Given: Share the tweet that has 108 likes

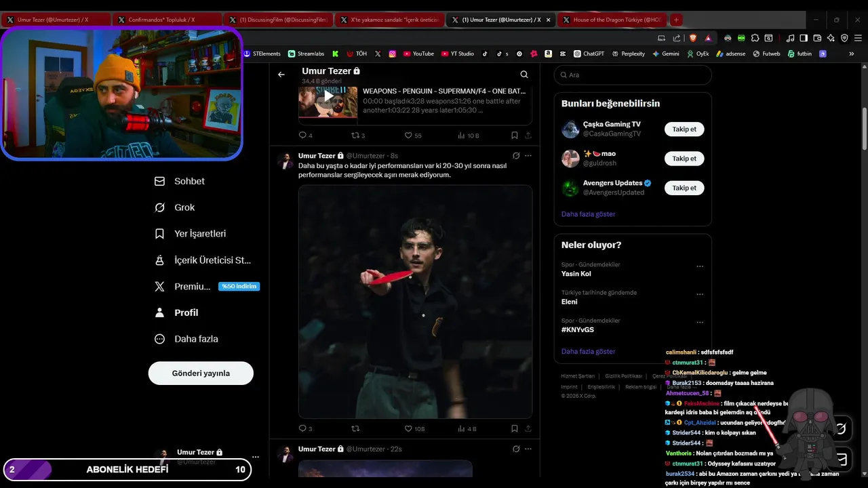Looking at the screenshot, I should point(528,428).
